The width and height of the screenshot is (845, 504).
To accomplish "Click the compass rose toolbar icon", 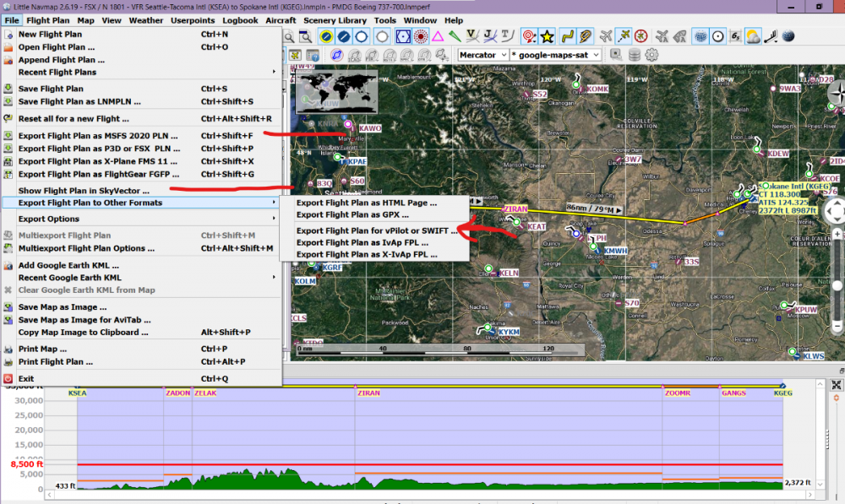I will pos(641,36).
